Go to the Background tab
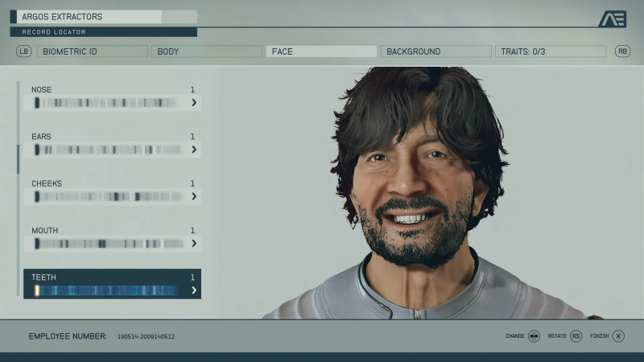644x362 pixels. coord(435,51)
